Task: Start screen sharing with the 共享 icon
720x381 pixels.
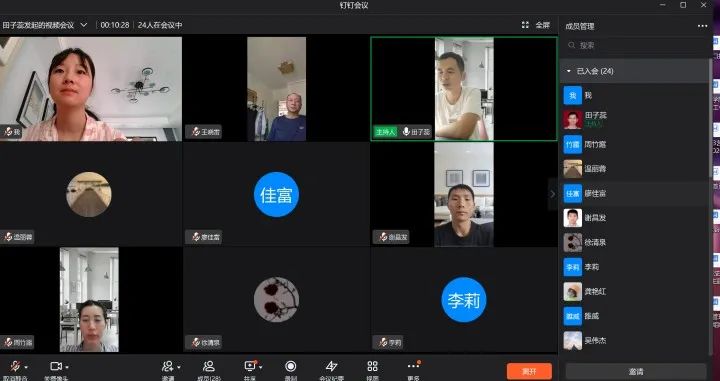Action: click(x=250, y=366)
